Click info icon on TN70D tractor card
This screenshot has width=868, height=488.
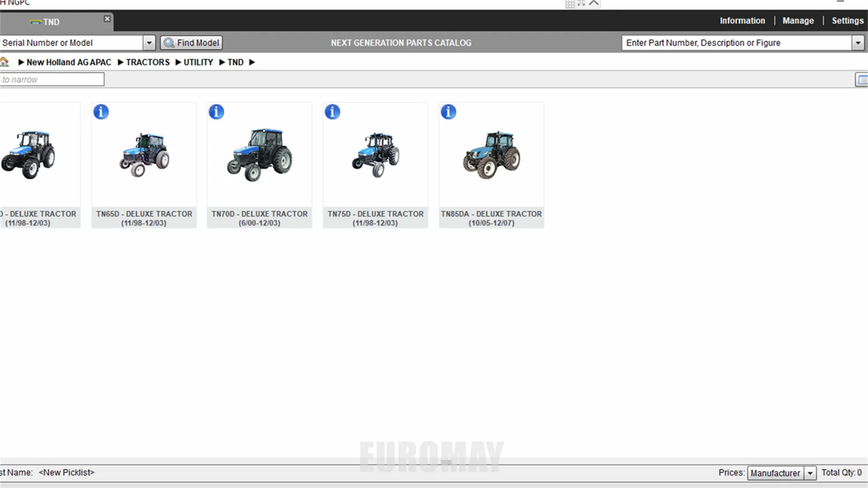click(x=216, y=112)
